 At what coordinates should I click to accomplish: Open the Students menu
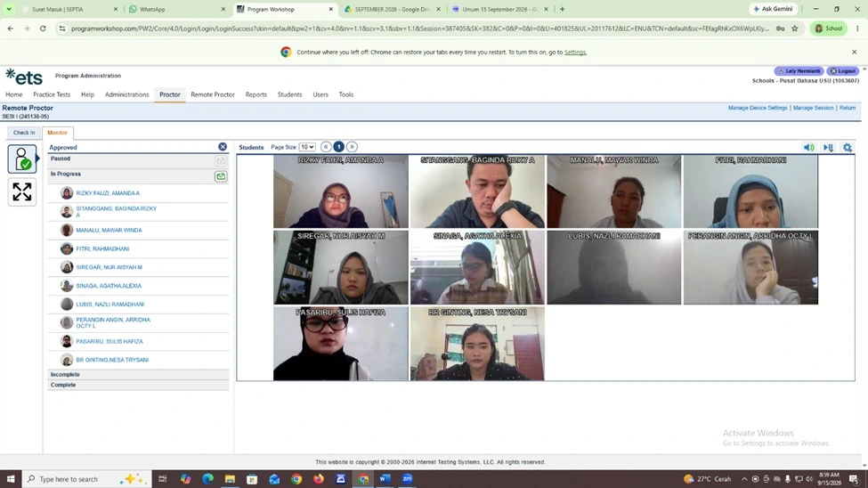(289, 94)
